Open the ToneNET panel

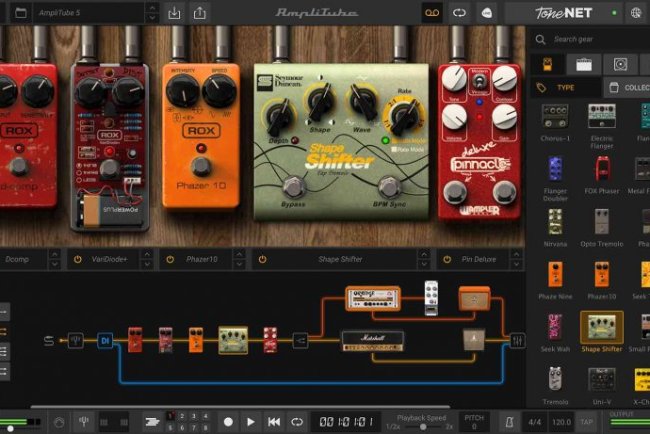click(x=563, y=13)
